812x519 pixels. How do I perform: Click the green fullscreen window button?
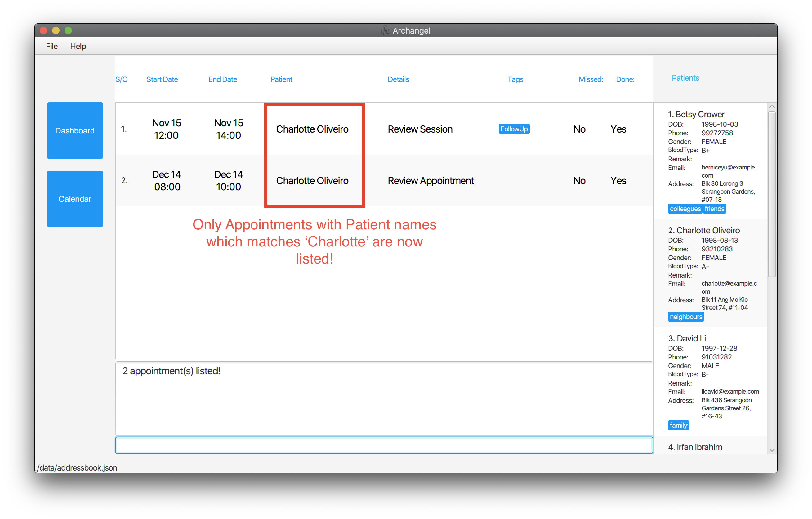[x=68, y=31]
